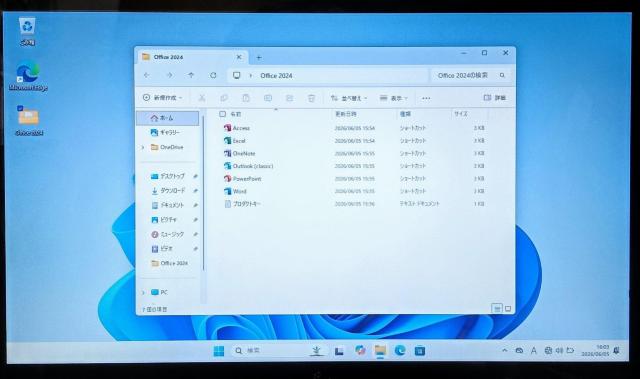Add a new Explorer tab

[258, 58]
